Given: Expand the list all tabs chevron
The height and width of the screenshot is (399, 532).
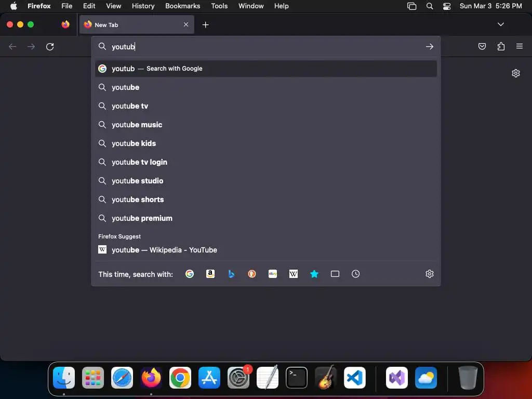Looking at the screenshot, I should pyautogui.click(x=500, y=24).
